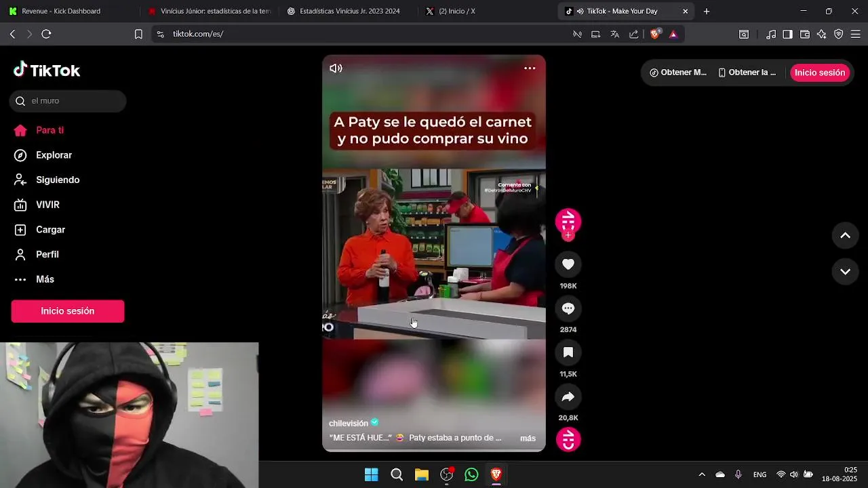Bookmark this page in Brave
This screenshot has height=488, width=868.
point(138,34)
